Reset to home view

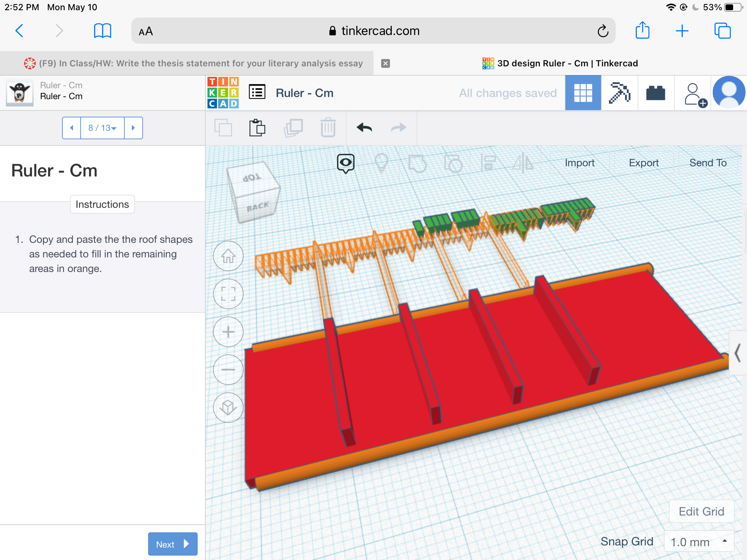coord(228,256)
